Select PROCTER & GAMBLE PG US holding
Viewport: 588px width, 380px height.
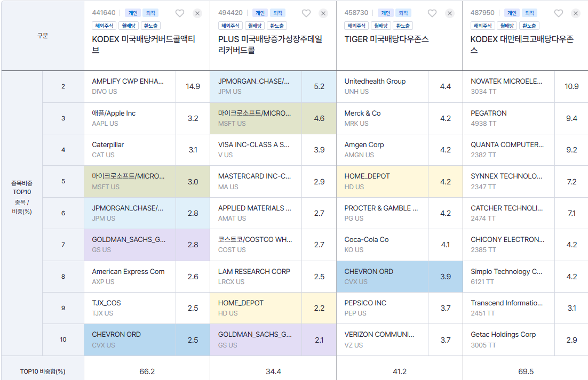point(382,213)
